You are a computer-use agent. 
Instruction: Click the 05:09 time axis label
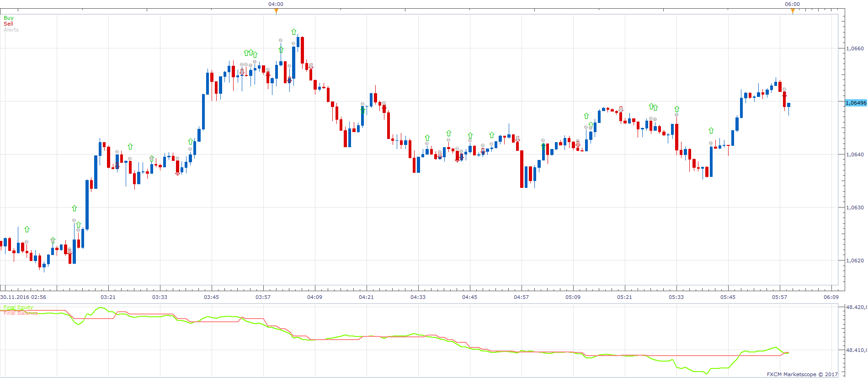[573, 297]
